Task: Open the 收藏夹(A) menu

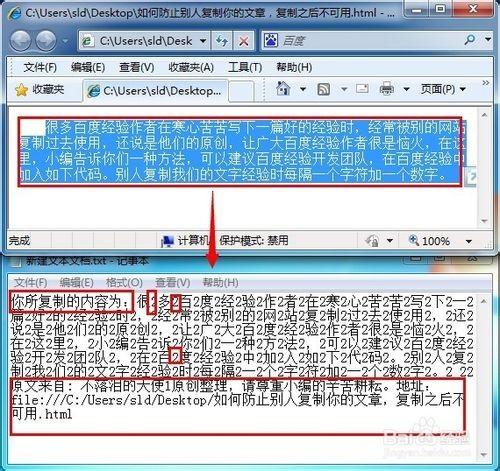Action: click(191, 67)
